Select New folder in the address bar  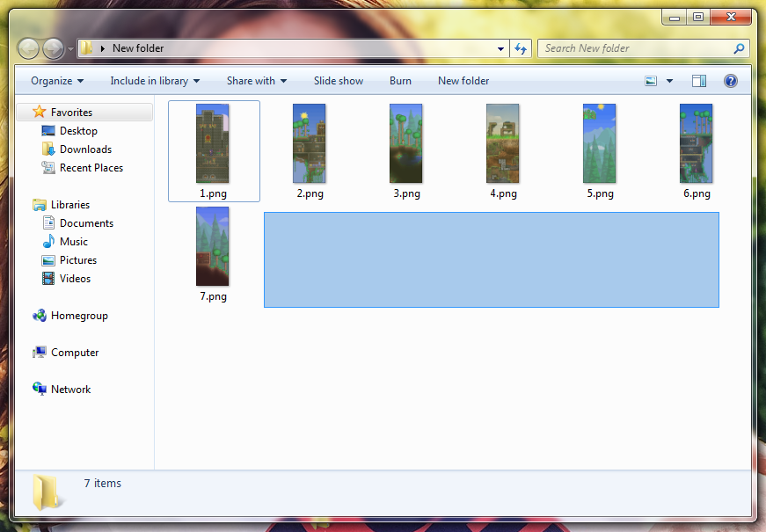138,48
